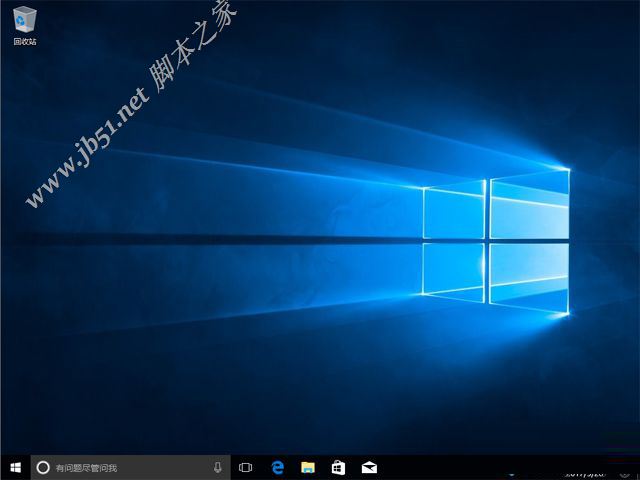Viewport: 640px width, 480px height.
Task: Open File Explorer from the taskbar
Action: point(308,468)
